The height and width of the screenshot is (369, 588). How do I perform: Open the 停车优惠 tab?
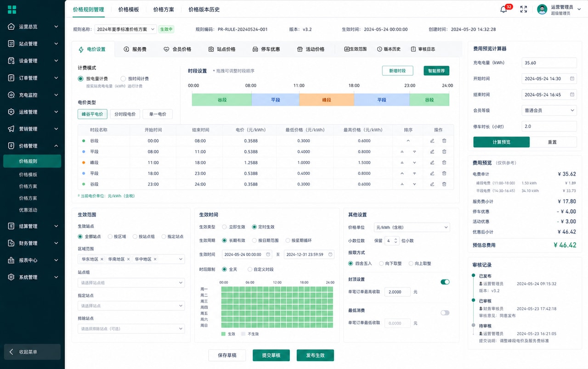[266, 49]
